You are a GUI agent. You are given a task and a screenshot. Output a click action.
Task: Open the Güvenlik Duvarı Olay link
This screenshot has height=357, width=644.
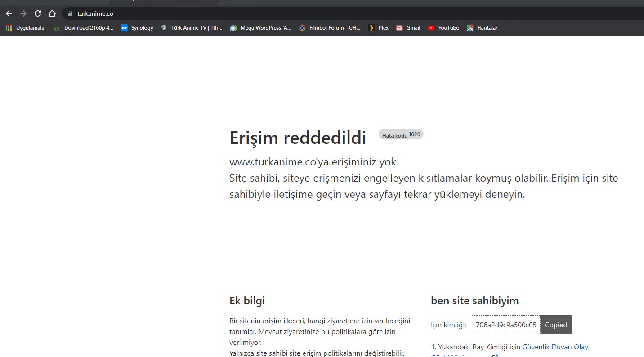(x=555, y=347)
